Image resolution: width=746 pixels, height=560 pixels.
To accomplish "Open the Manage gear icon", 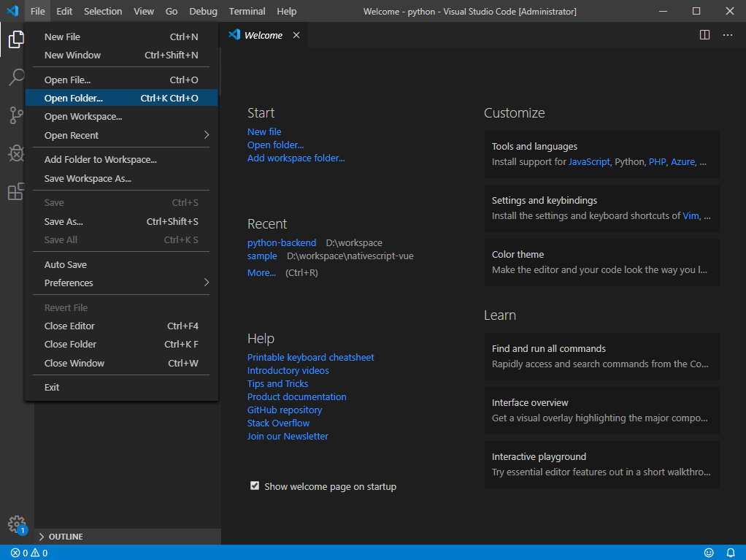I will tap(17, 524).
